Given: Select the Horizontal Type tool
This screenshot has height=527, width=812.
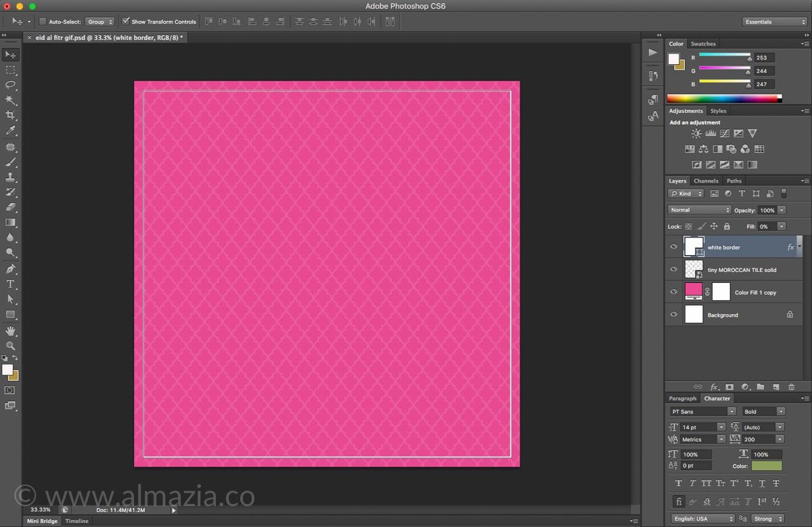Looking at the screenshot, I should pos(11,284).
